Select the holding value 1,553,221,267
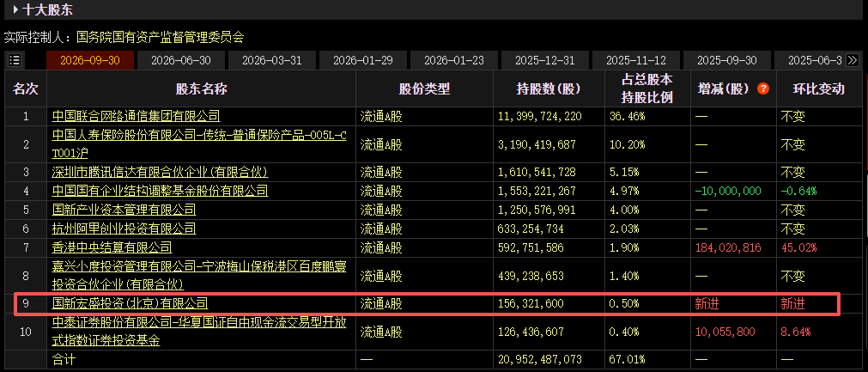The image size is (868, 372). (x=537, y=192)
